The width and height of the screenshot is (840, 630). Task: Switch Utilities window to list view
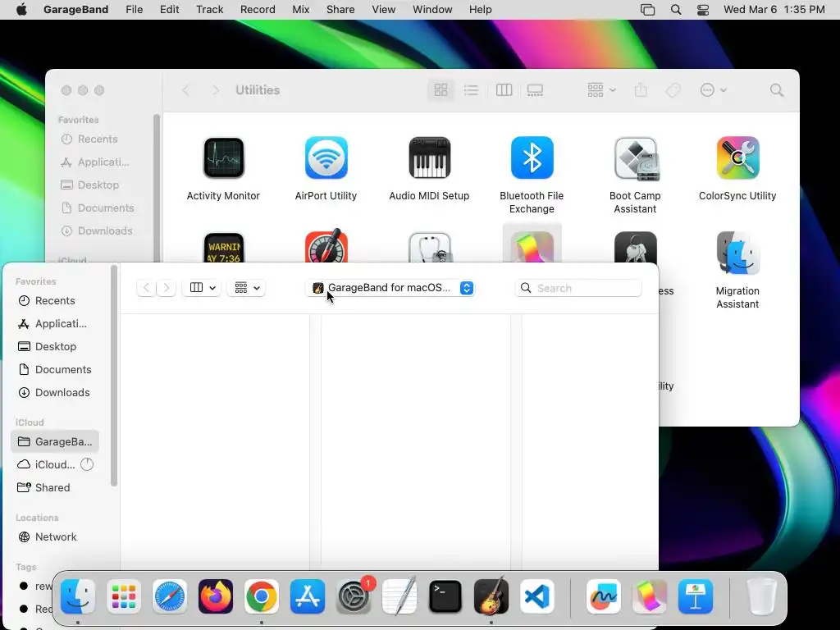point(471,90)
